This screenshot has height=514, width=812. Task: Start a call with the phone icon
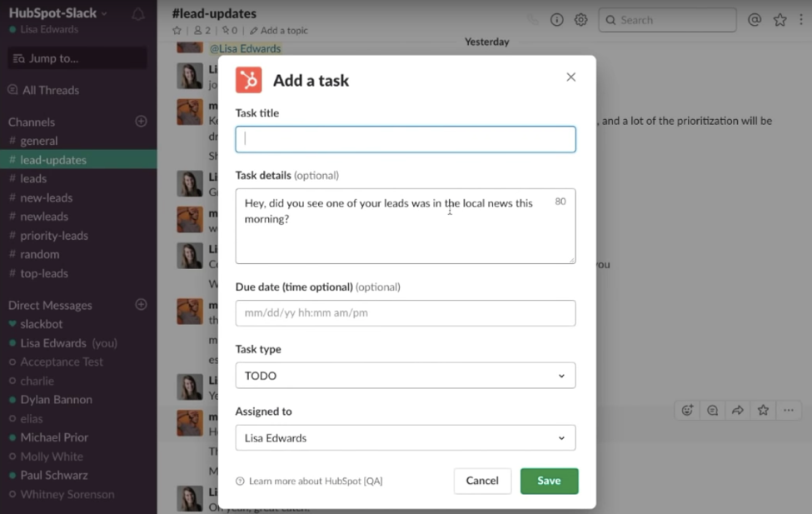[x=532, y=20]
